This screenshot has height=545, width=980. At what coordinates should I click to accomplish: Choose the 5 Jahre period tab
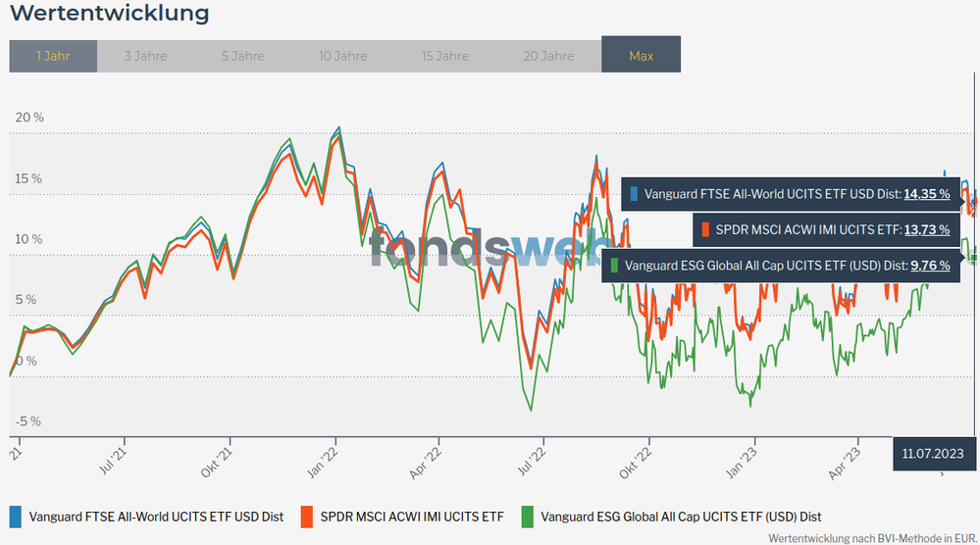[243, 56]
